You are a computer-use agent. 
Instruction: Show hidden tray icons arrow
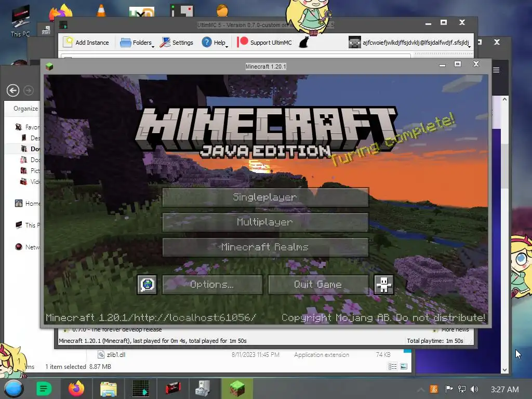(420, 390)
